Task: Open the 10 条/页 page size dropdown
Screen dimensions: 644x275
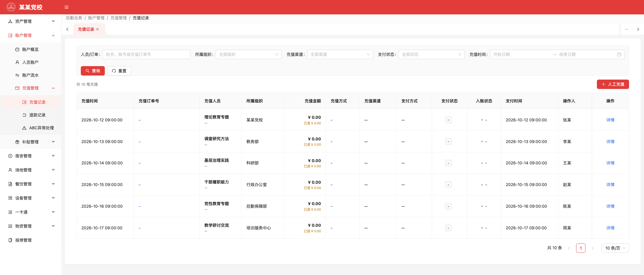Action: pos(615,248)
